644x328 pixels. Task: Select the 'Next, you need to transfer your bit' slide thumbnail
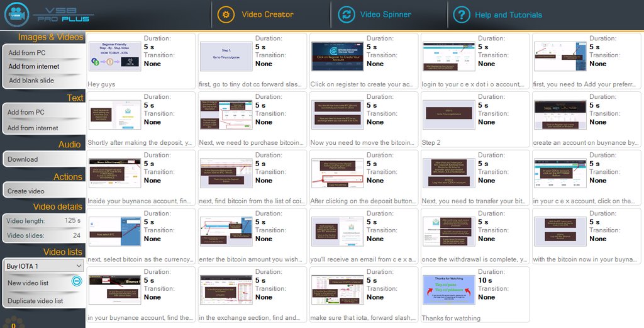449,173
